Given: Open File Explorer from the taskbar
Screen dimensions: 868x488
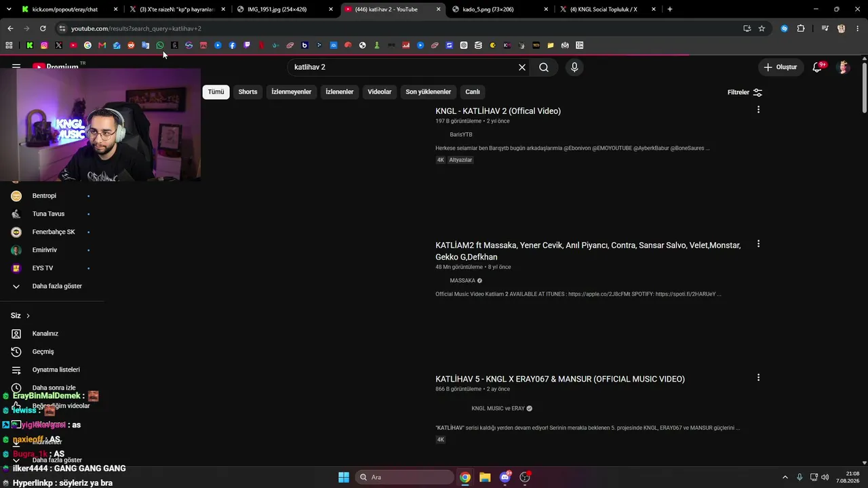Looking at the screenshot, I should click(x=485, y=477).
